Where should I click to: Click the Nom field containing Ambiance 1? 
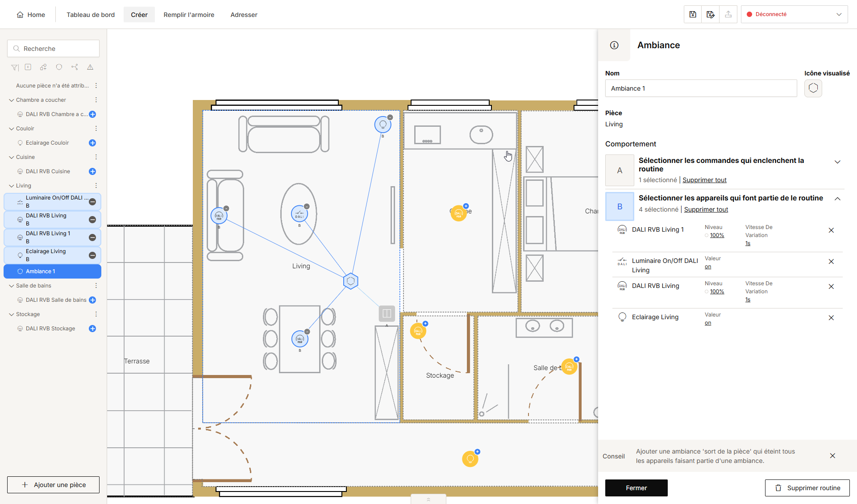pyautogui.click(x=701, y=88)
